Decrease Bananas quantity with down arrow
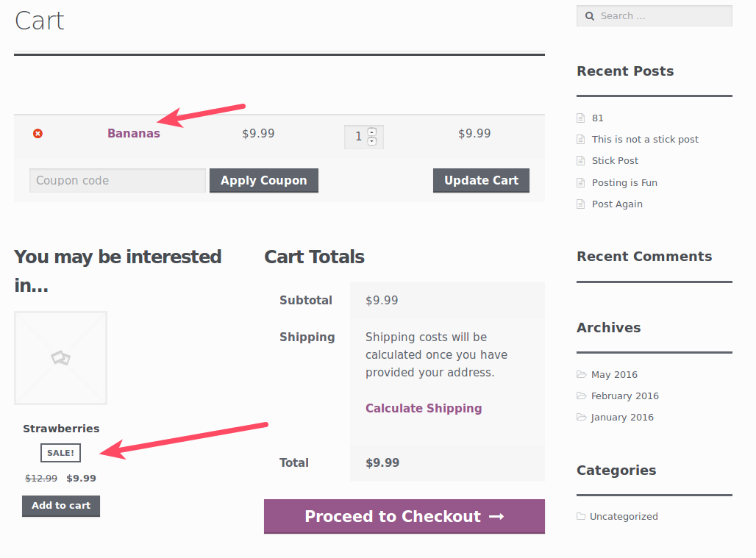Viewport: 756px width, 558px height. [372, 141]
